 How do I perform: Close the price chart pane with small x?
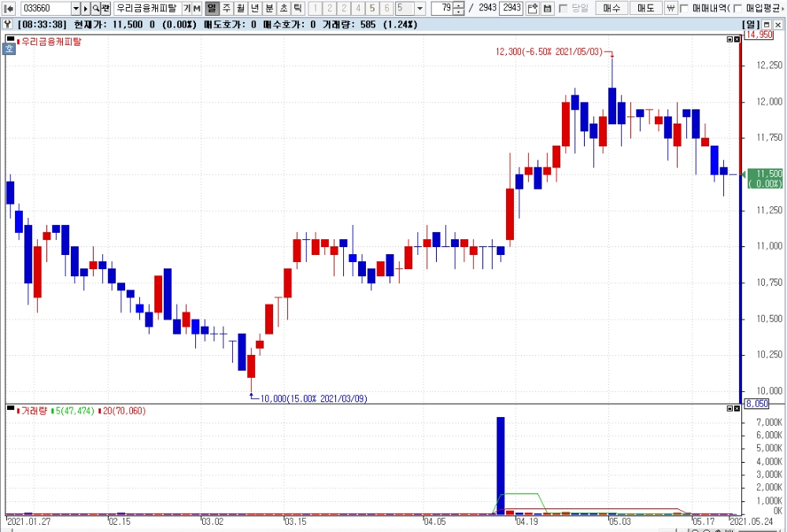tap(737, 39)
